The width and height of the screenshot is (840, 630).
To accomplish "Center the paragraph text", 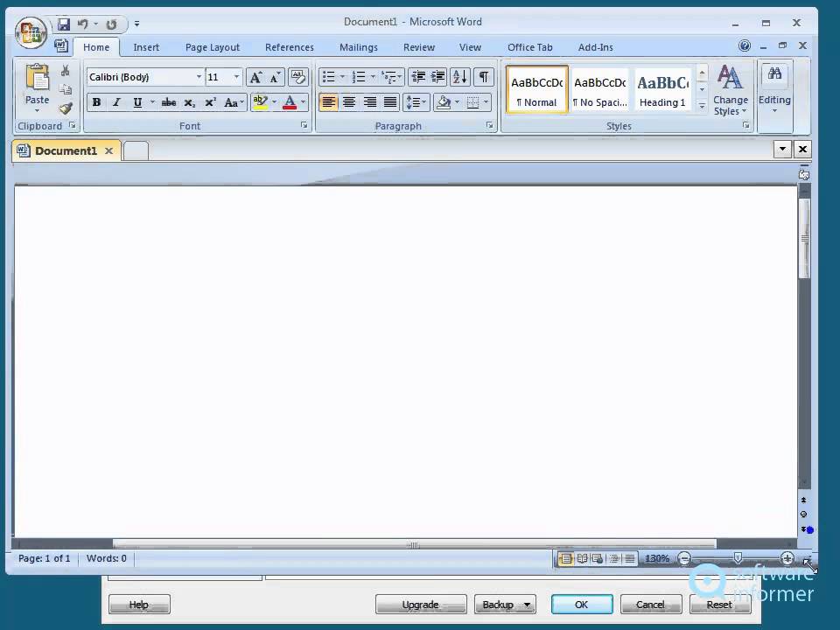I will [x=349, y=102].
